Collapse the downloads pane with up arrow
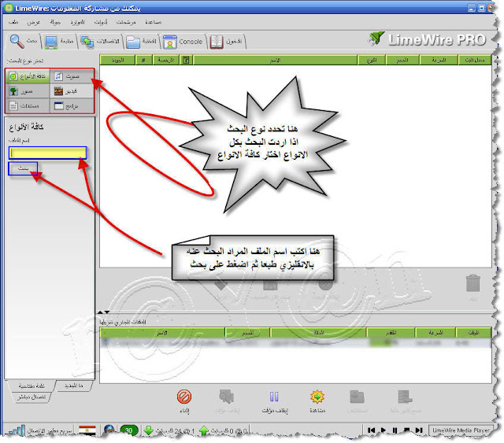The width and height of the screenshot is (504, 443). pyautogui.click(x=100, y=312)
